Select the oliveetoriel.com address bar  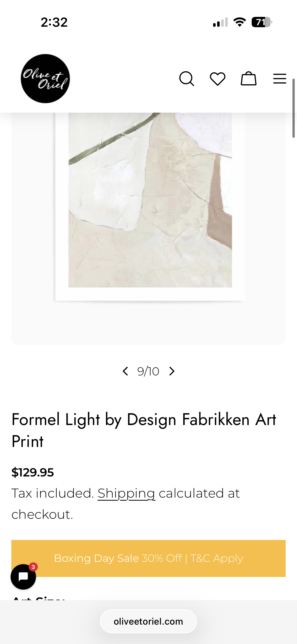[x=148, y=621]
